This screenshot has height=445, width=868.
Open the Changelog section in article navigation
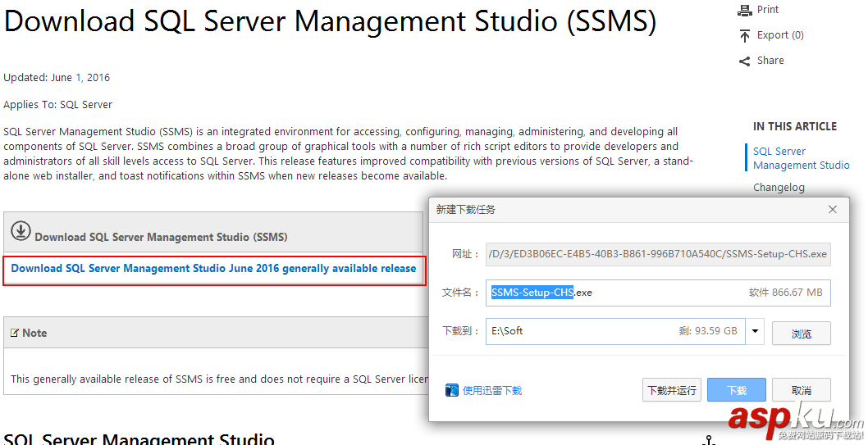tap(779, 188)
